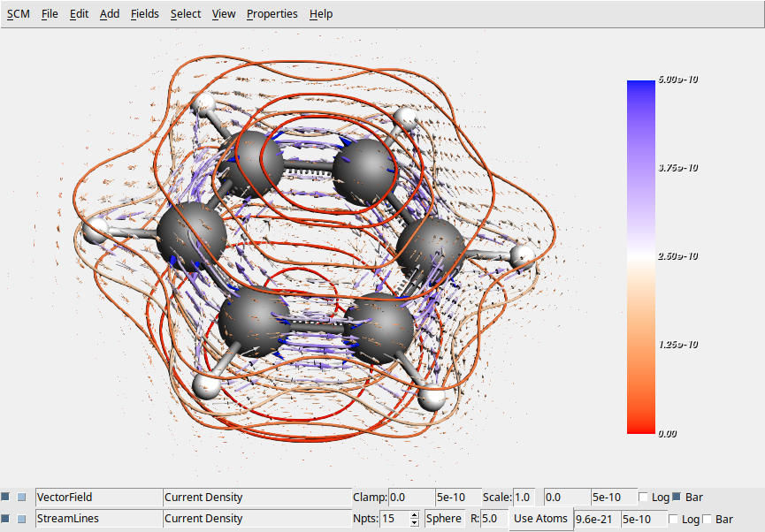Open the Fields menu
Image resolution: width=765 pixels, height=532 pixels.
tap(144, 13)
